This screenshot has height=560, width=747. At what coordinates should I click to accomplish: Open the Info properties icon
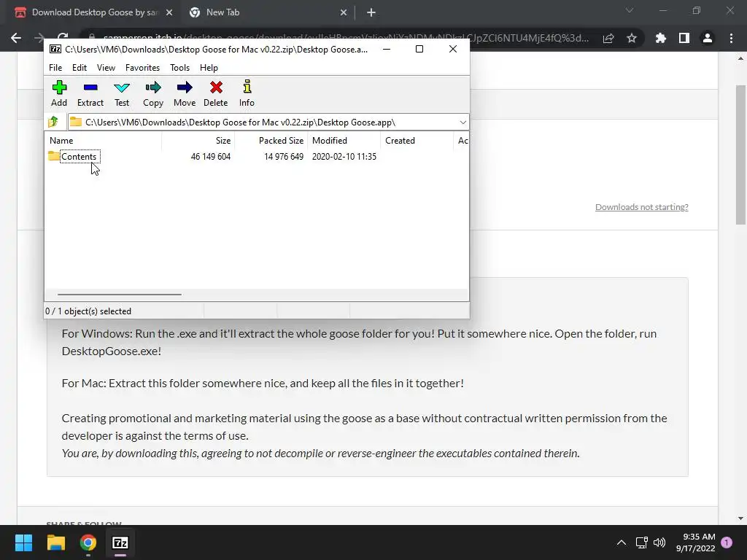pos(247,93)
